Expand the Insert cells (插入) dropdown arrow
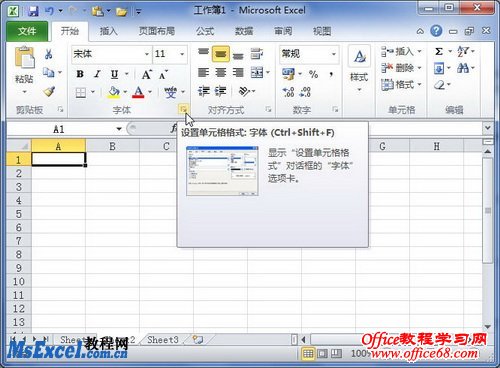This screenshot has height=368, width=500. (419, 51)
